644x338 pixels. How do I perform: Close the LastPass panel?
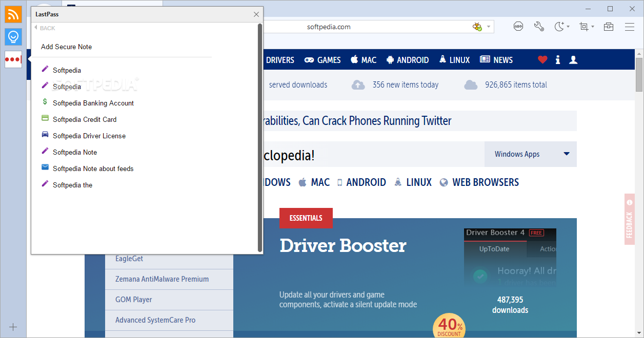(x=256, y=14)
